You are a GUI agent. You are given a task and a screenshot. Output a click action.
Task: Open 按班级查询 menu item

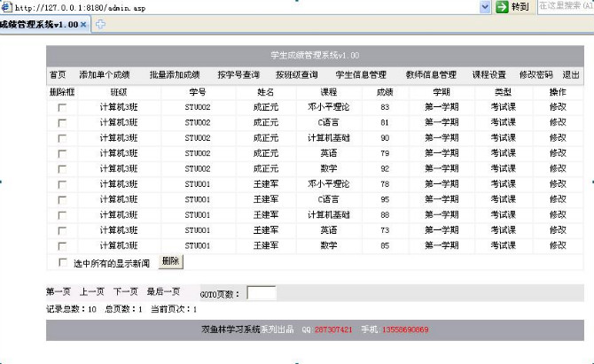point(297,75)
